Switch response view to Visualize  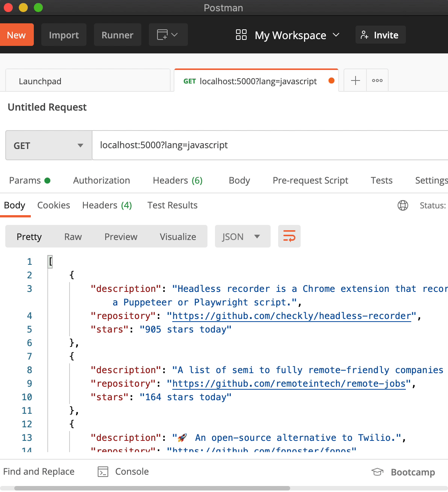[x=178, y=237]
